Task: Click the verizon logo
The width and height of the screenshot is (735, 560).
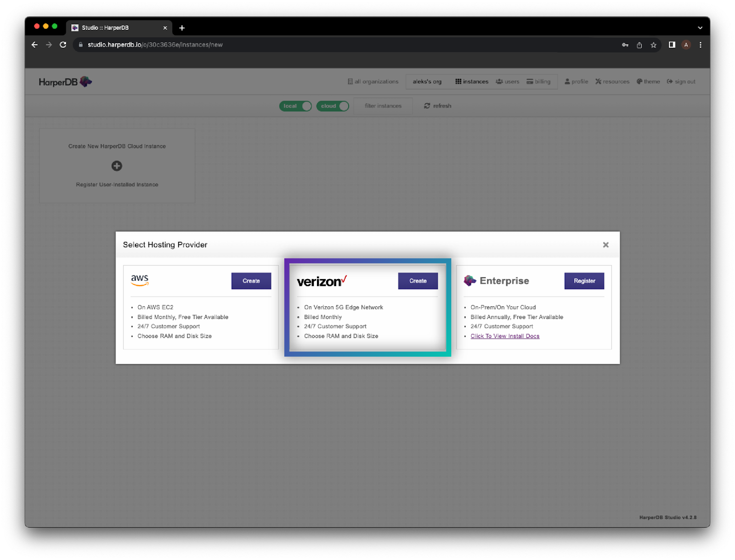Action: coord(322,281)
